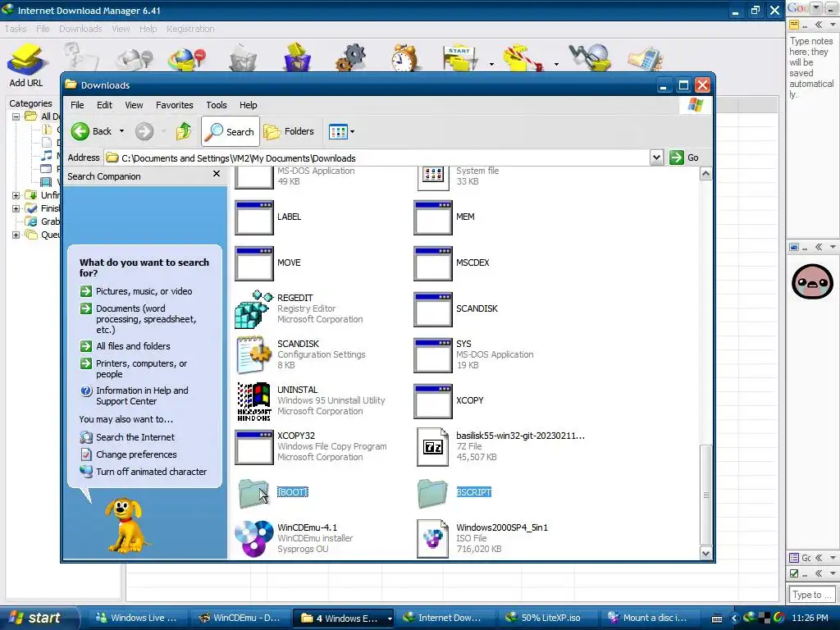840x630 pixels.
Task: Select the MSCDEX application icon
Action: tap(433, 263)
